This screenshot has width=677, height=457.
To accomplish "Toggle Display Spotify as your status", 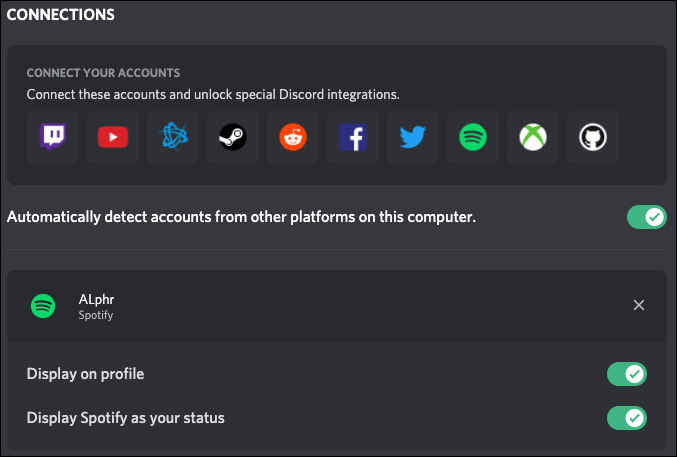I will coord(626,418).
